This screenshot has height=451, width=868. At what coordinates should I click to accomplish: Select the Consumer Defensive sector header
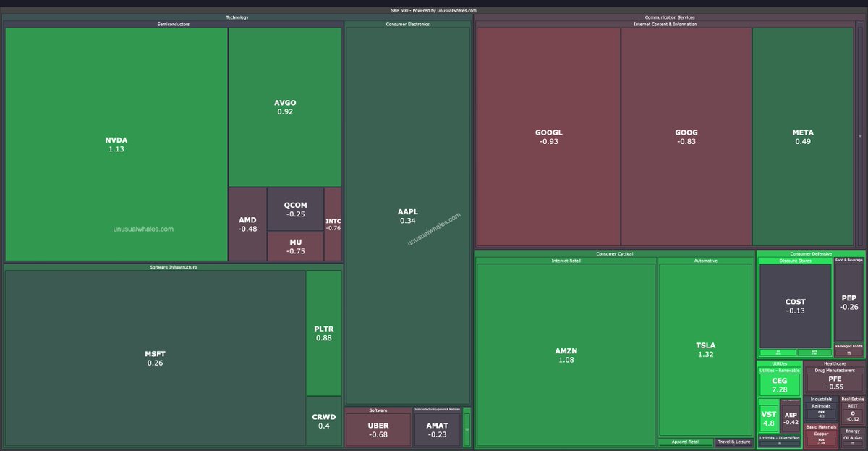click(x=811, y=254)
